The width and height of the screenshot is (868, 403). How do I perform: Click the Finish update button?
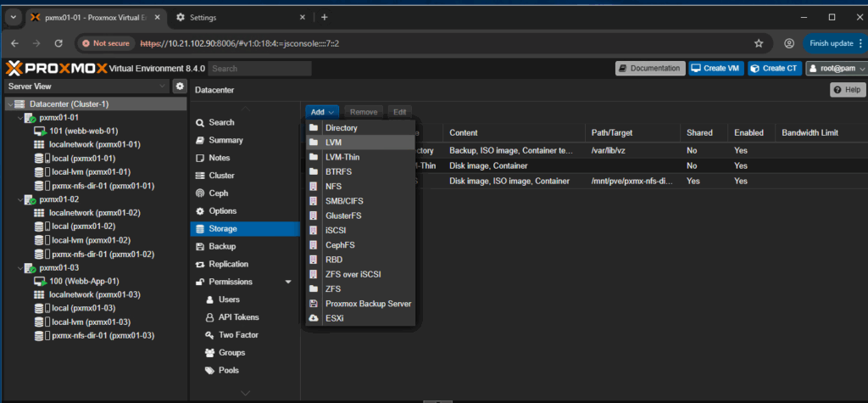tap(835, 43)
